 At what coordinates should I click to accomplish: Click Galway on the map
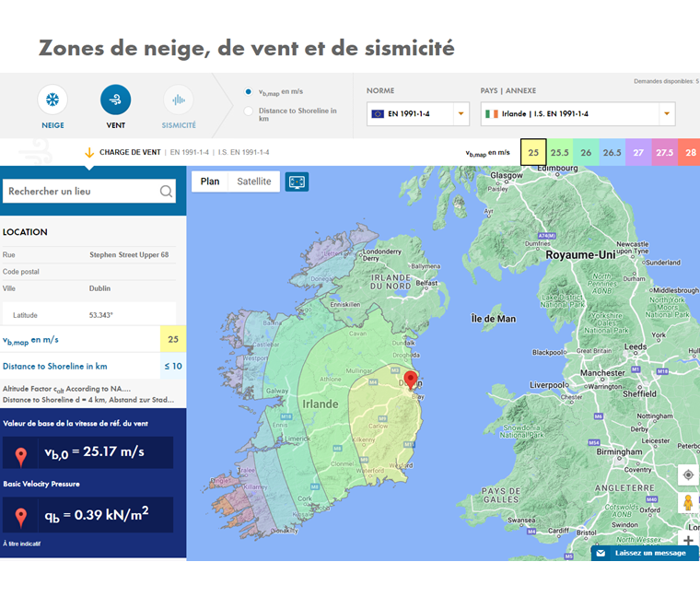[x=277, y=391]
